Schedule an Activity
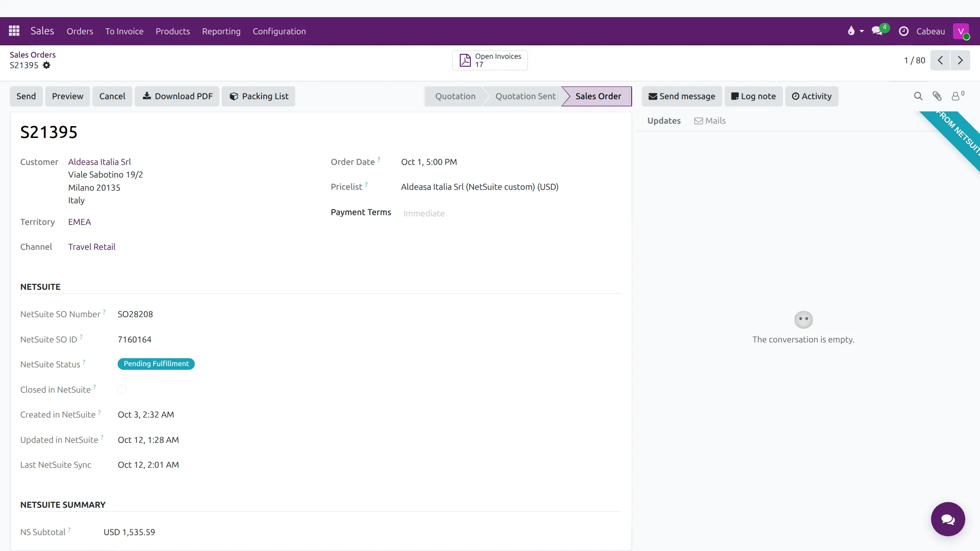This screenshot has width=980, height=551. 812,96
